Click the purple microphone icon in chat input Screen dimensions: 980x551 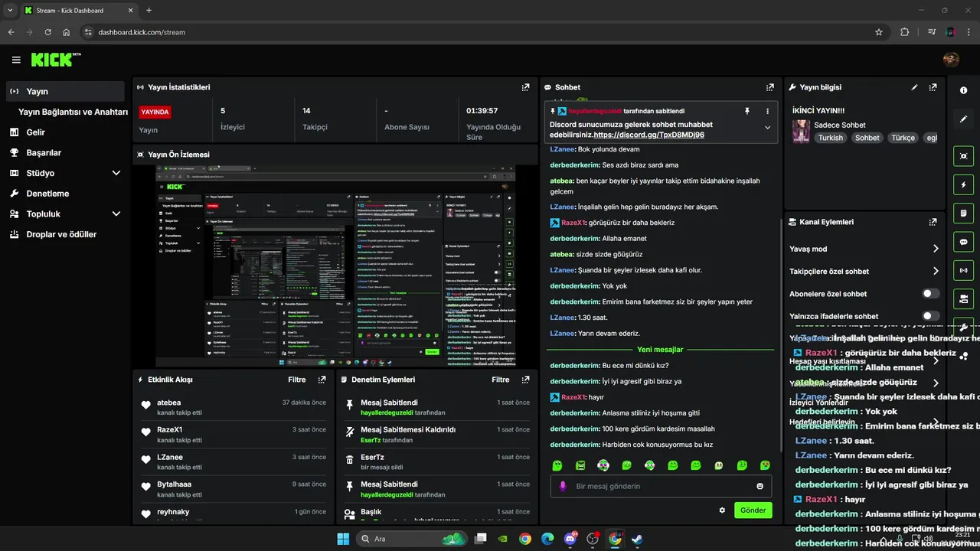[563, 486]
